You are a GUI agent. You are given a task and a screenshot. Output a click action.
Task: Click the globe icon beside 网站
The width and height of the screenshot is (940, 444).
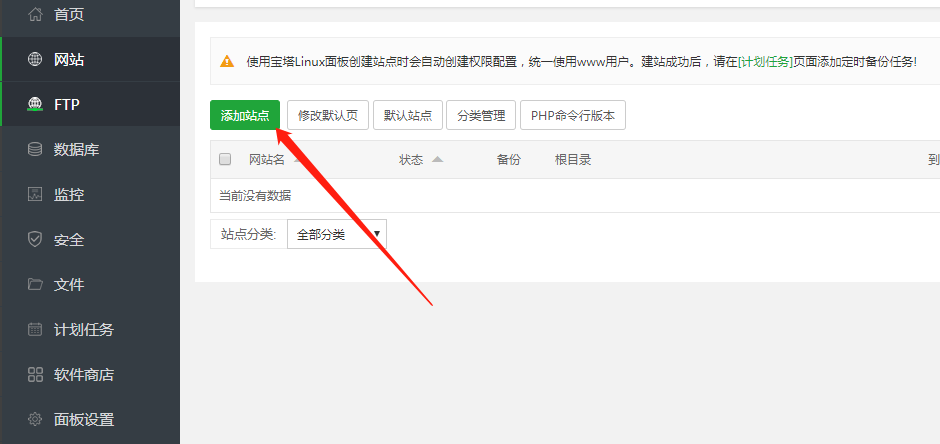(35, 59)
